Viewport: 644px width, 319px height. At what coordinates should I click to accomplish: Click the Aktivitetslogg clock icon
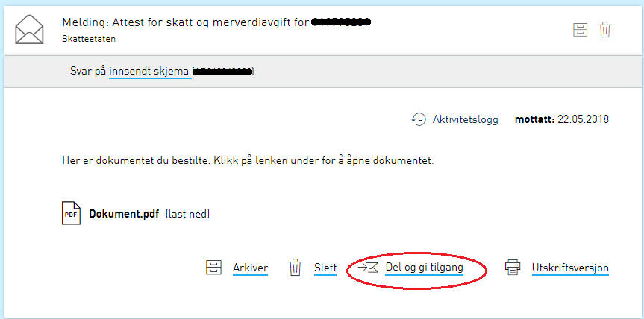[x=418, y=119]
